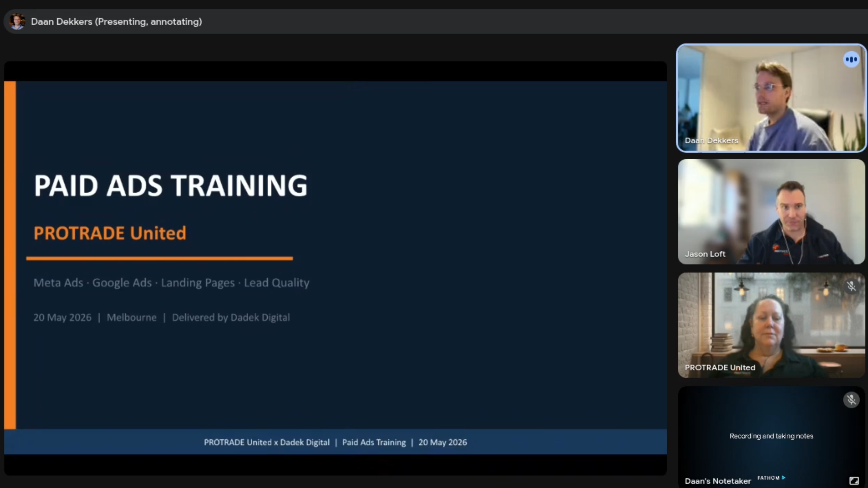Click 'Melbourne' text on the slide
This screenshot has height=488, width=868.
[132, 318]
